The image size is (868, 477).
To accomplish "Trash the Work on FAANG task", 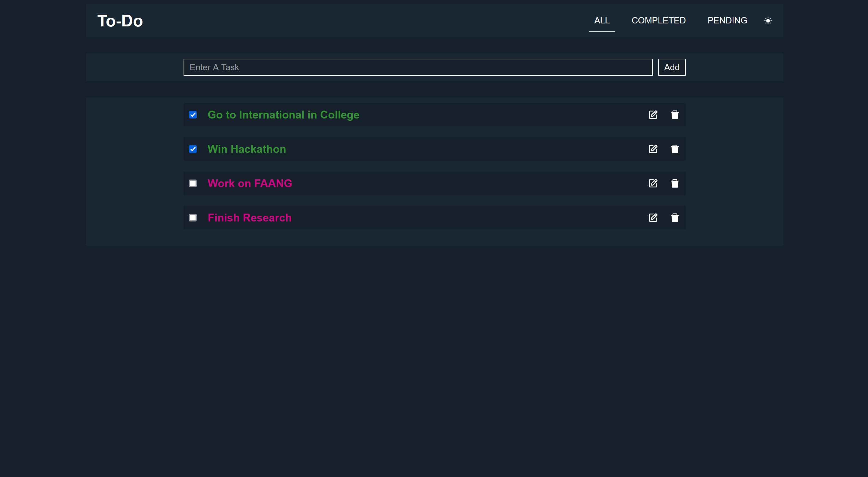I will [675, 183].
